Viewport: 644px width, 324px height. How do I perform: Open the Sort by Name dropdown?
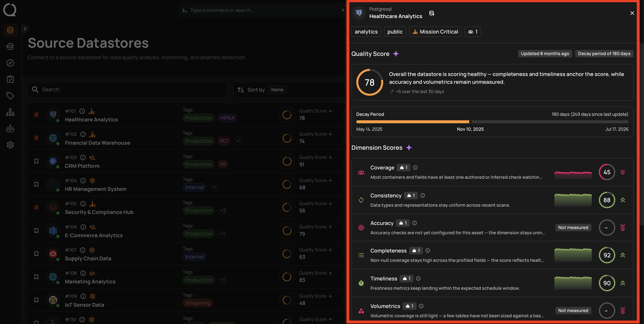[x=277, y=90]
